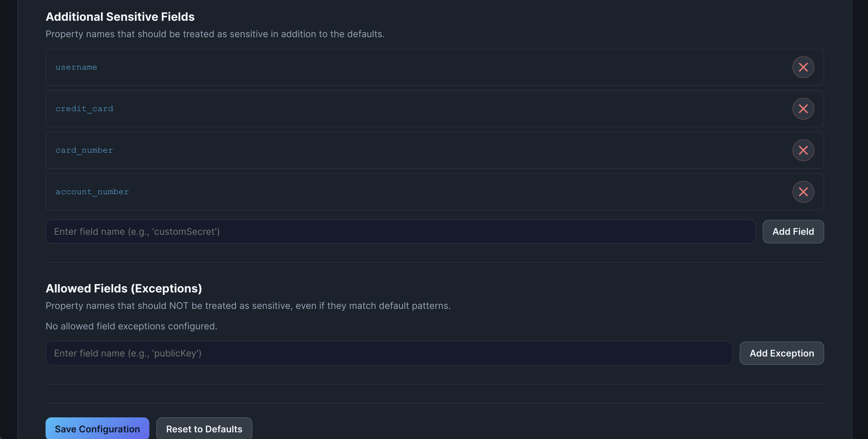The image size is (868, 439).
Task: Click the Add Field button
Action: click(793, 231)
